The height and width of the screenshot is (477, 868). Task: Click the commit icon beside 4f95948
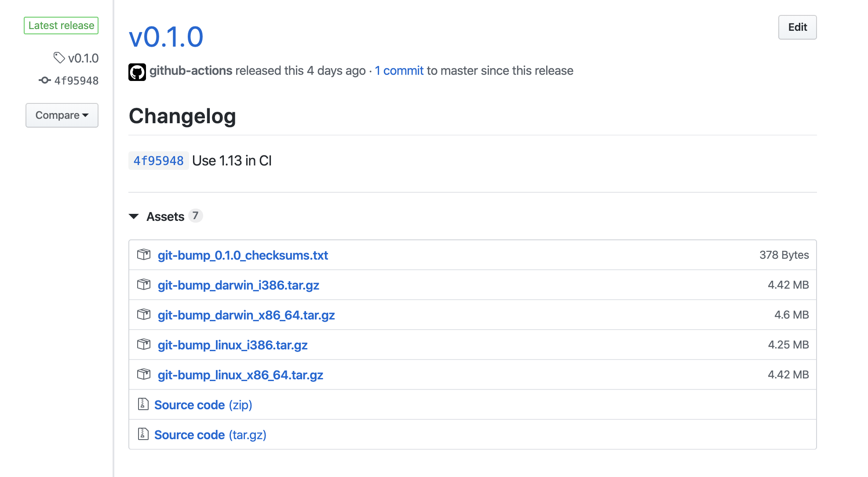tap(44, 80)
